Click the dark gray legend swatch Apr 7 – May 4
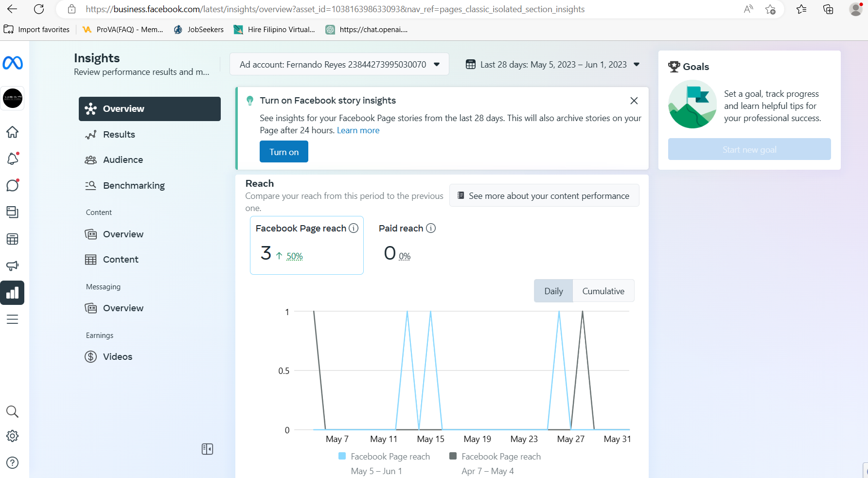This screenshot has height=478, width=868. (x=453, y=456)
